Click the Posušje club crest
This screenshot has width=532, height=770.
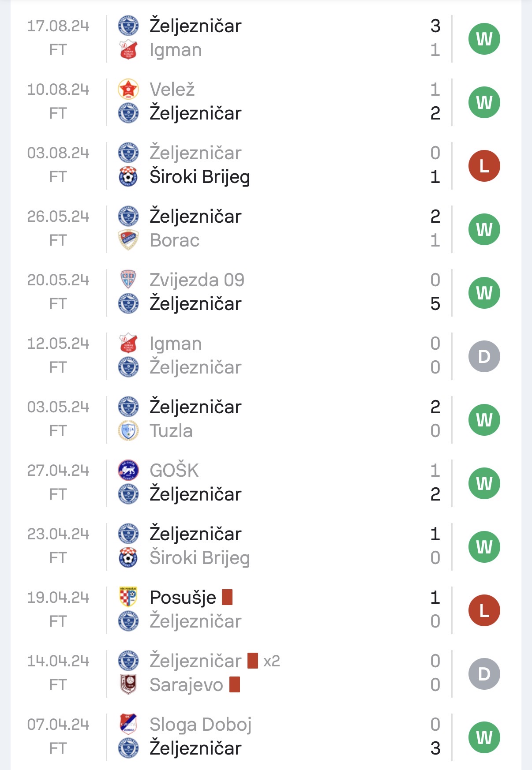(128, 598)
